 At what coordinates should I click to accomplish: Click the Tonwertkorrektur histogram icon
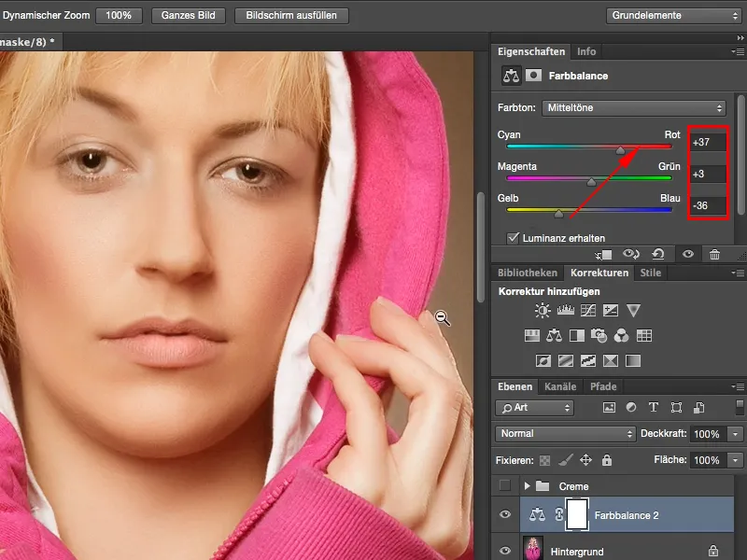click(565, 311)
